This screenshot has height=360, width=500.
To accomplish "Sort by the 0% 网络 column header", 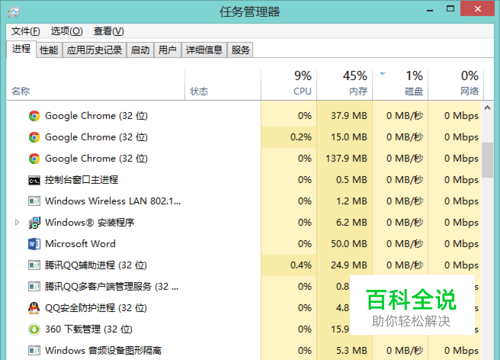I will [x=456, y=84].
